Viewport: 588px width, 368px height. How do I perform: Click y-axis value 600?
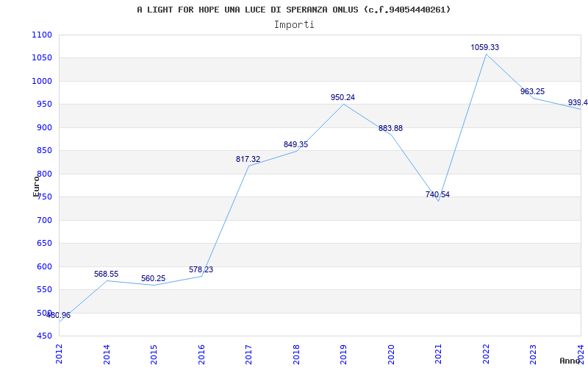tap(44, 266)
